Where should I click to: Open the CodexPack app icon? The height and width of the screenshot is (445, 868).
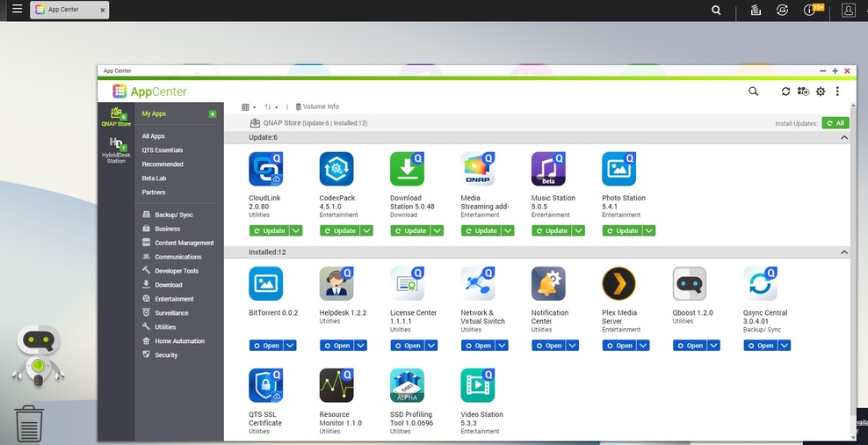coord(336,169)
